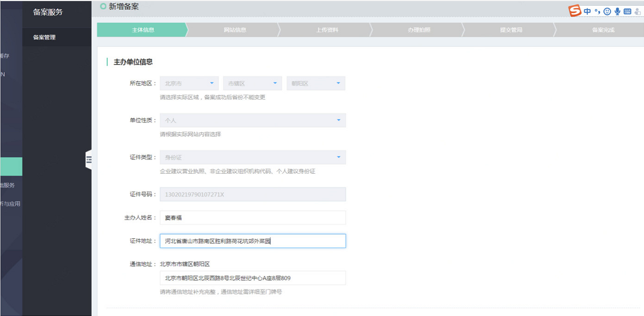The image size is (644, 316).
Task: Click the 证件号码 input field
Action: click(253, 195)
